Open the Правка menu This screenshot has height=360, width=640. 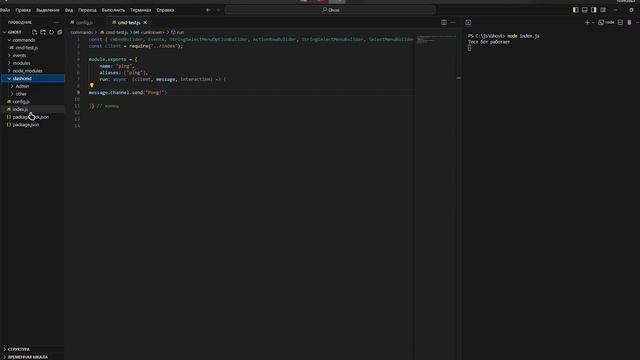point(23,10)
